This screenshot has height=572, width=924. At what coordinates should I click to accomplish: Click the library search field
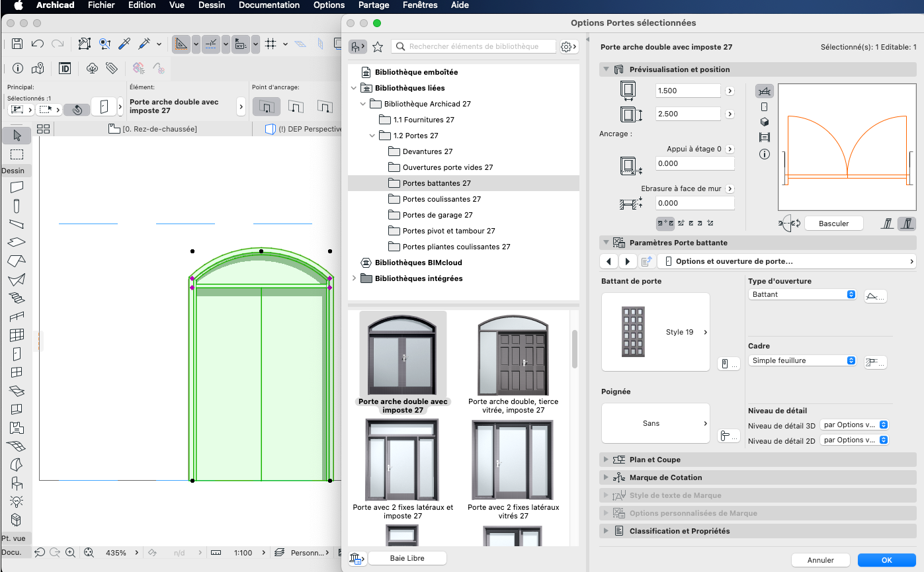point(474,46)
